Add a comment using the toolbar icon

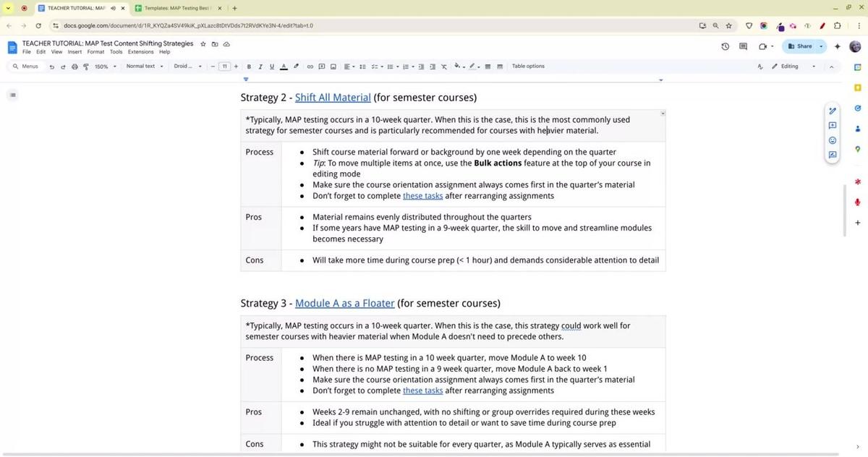322,67
